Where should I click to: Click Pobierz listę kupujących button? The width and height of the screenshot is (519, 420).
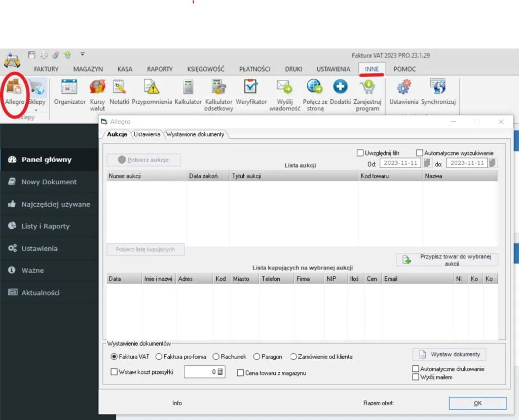(145, 250)
